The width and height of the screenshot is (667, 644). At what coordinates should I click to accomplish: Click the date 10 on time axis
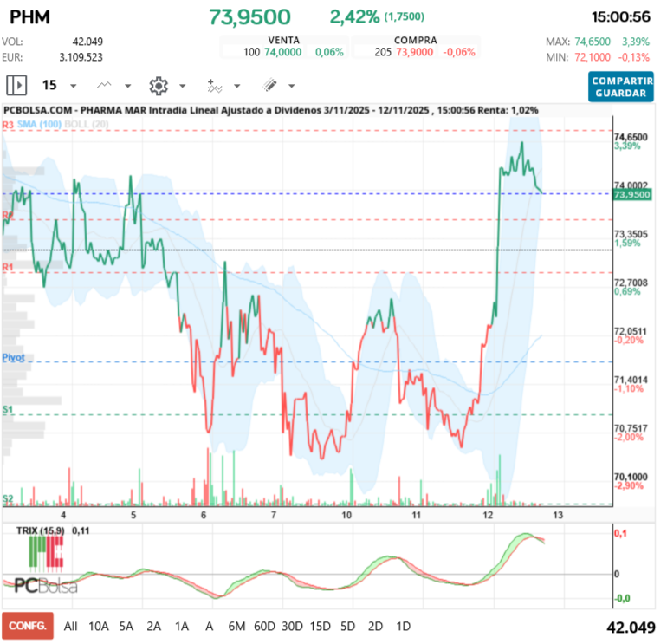point(346,515)
